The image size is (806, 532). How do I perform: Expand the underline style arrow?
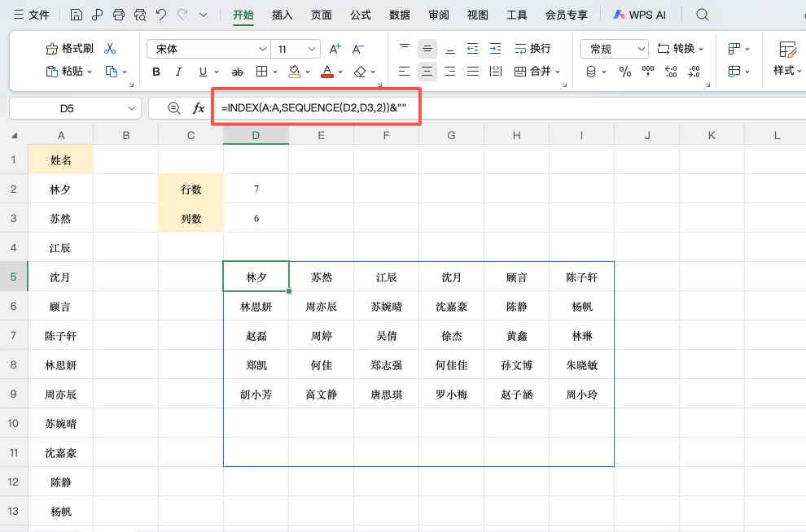(x=217, y=72)
